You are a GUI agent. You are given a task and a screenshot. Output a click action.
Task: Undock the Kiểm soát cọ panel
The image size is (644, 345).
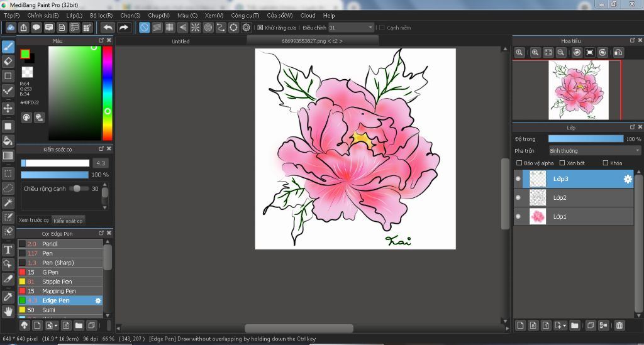101,148
